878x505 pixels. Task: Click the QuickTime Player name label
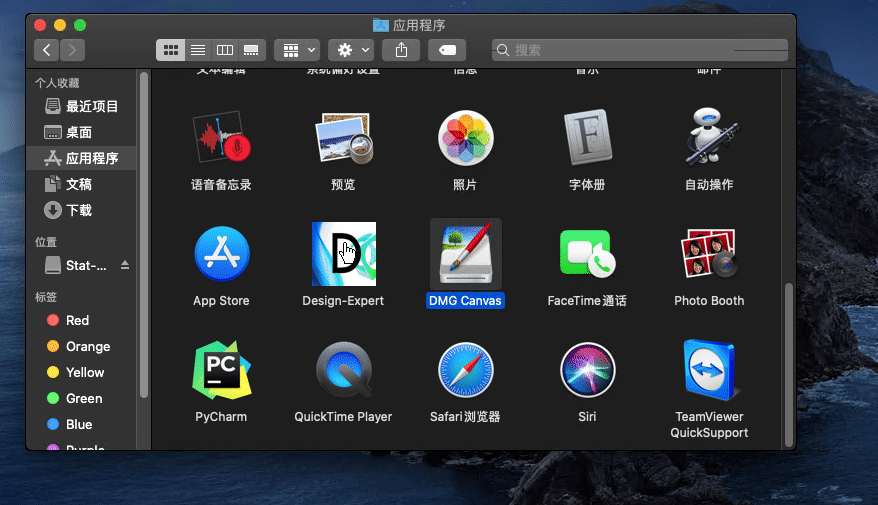tap(343, 417)
